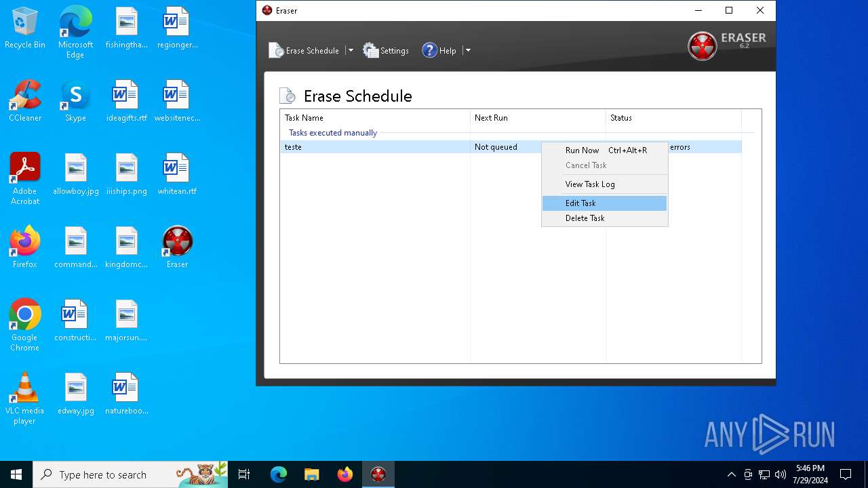Click the Task Name column header

[x=375, y=118]
